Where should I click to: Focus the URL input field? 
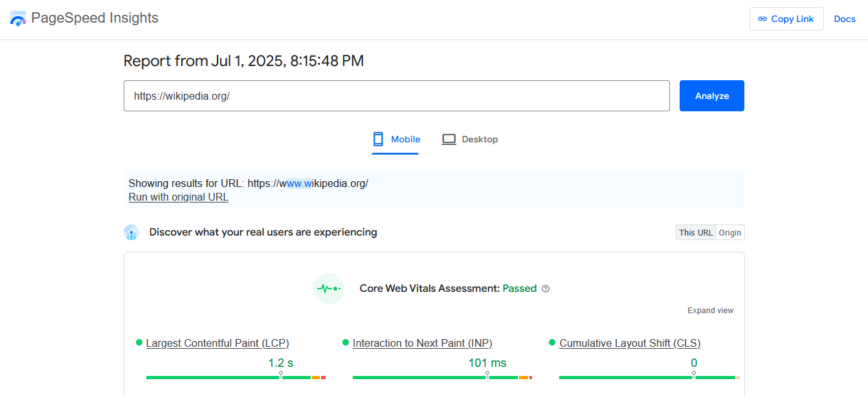pos(397,96)
